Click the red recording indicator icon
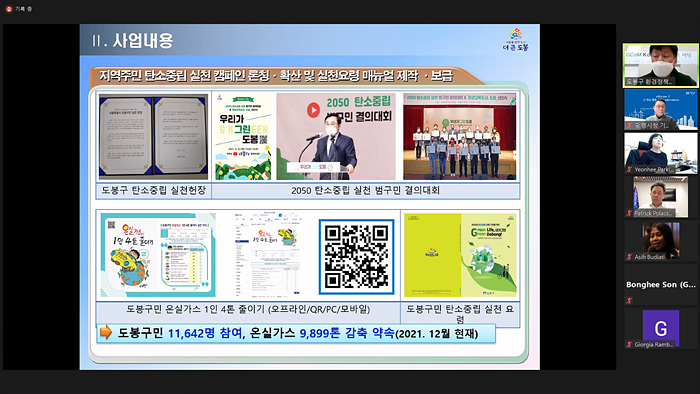Viewport: 700px width, 394px height. pos(8,9)
